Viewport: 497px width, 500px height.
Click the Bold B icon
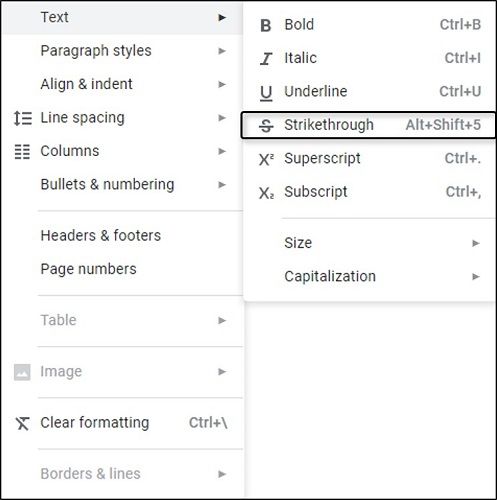(266, 25)
